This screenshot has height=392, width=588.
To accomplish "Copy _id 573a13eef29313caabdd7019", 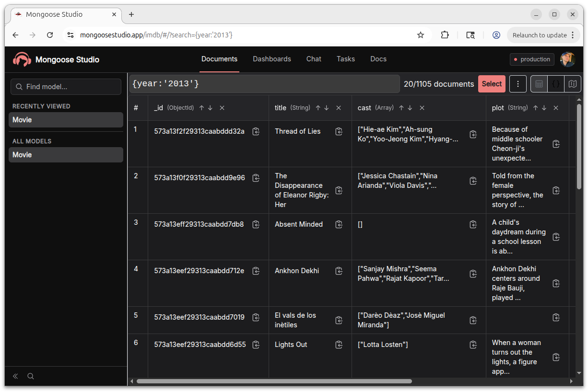I will pyautogui.click(x=256, y=317).
